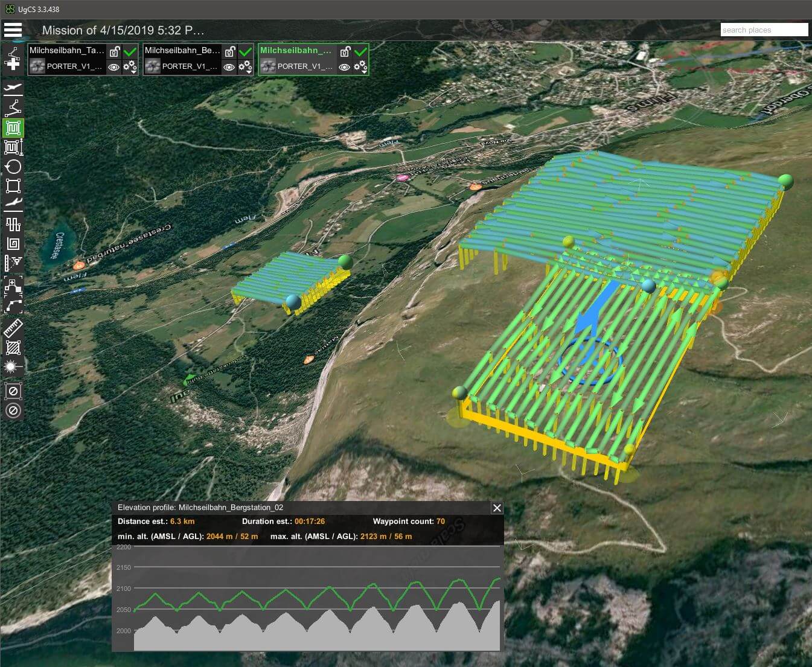The height and width of the screenshot is (667, 812).
Task: Select the Milchseilbahn_Ta route card
Action: [66, 51]
